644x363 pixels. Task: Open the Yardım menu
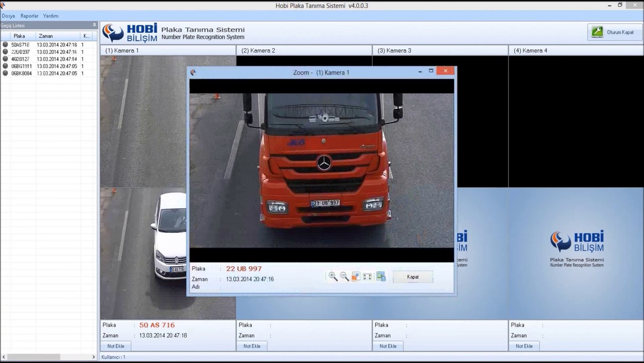51,16
